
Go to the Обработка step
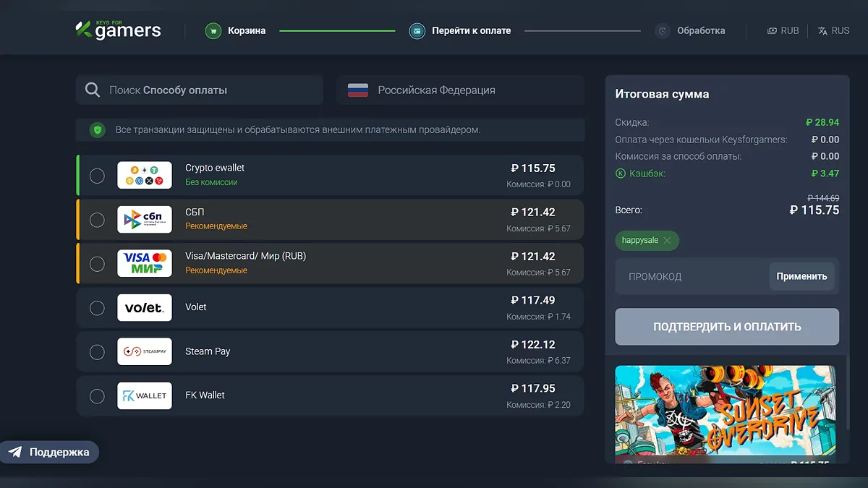tap(700, 31)
